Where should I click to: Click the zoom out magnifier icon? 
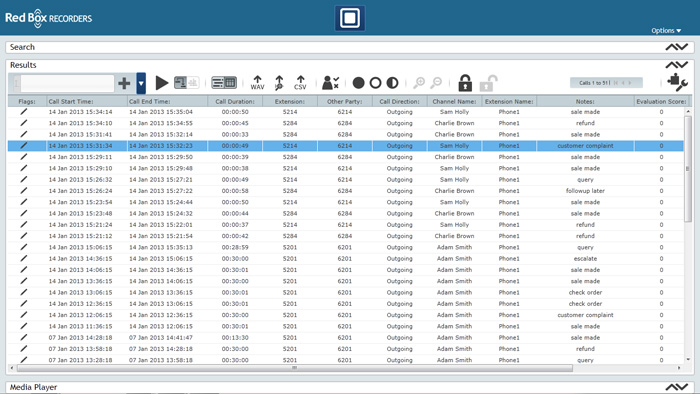pos(436,83)
